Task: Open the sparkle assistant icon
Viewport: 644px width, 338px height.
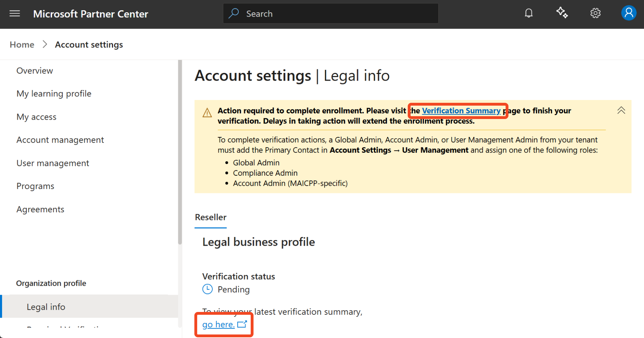Action: 562,13
